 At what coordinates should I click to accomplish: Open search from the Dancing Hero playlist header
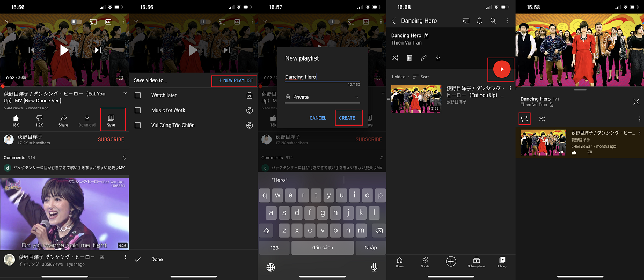pos(493,20)
